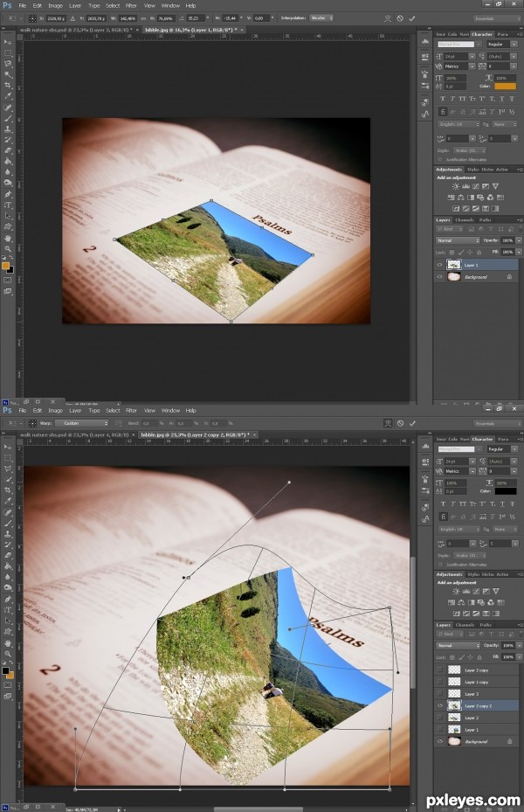The height and width of the screenshot is (812, 524).
Task: Select the Type tool in top window
Action: (x=8, y=205)
